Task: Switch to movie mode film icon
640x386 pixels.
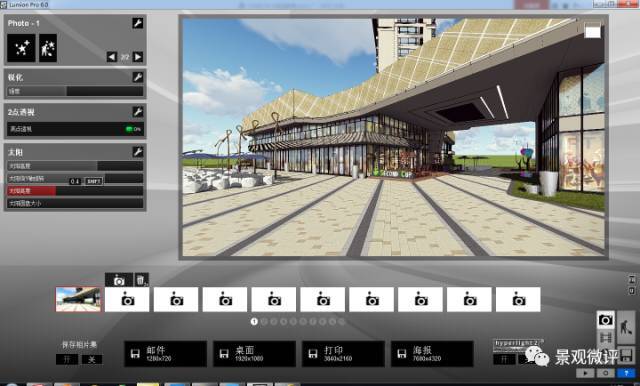Action: tap(606, 338)
